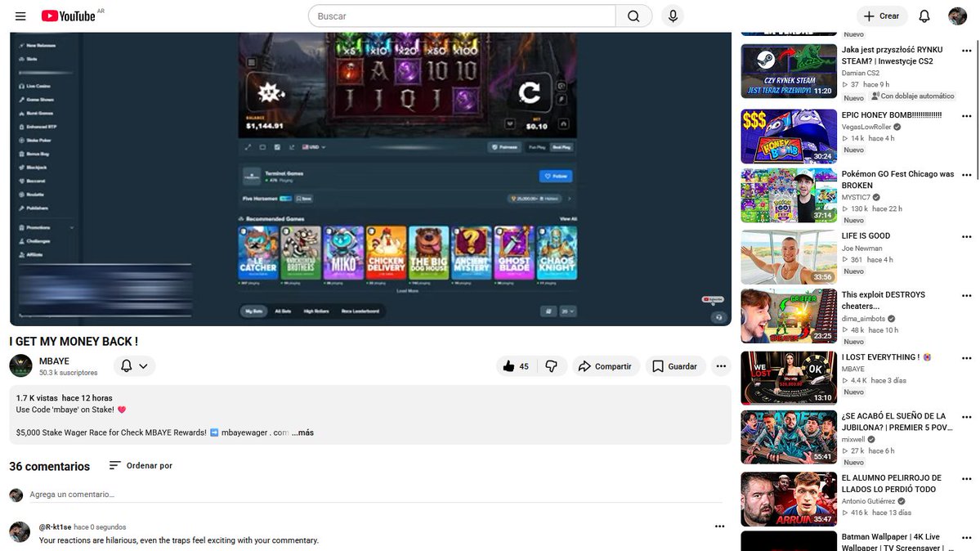Open options for EPIC HONEY BOMB video
Image resolution: width=980 pixels, height=551 pixels.
point(967,116)
